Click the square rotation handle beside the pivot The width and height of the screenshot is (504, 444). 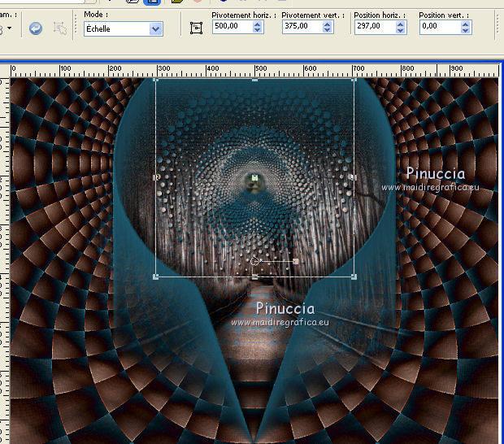pyautogui.click(x=296, y=261)
